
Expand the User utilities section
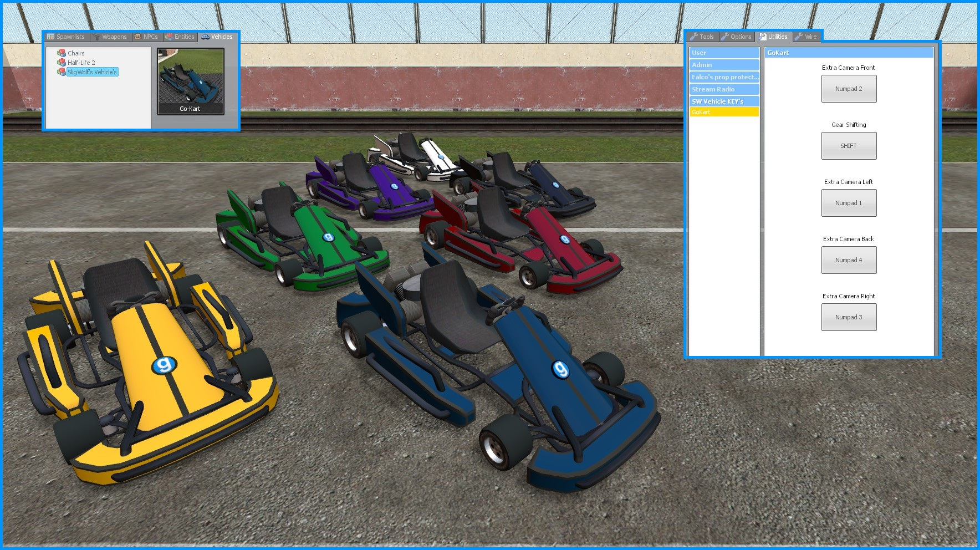[724, 53]
